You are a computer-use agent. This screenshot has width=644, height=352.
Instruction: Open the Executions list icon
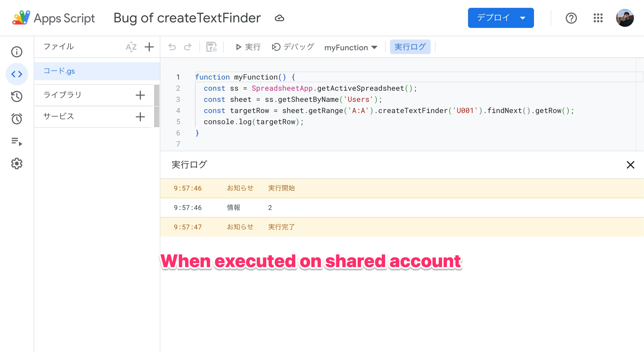coord(17,141)
